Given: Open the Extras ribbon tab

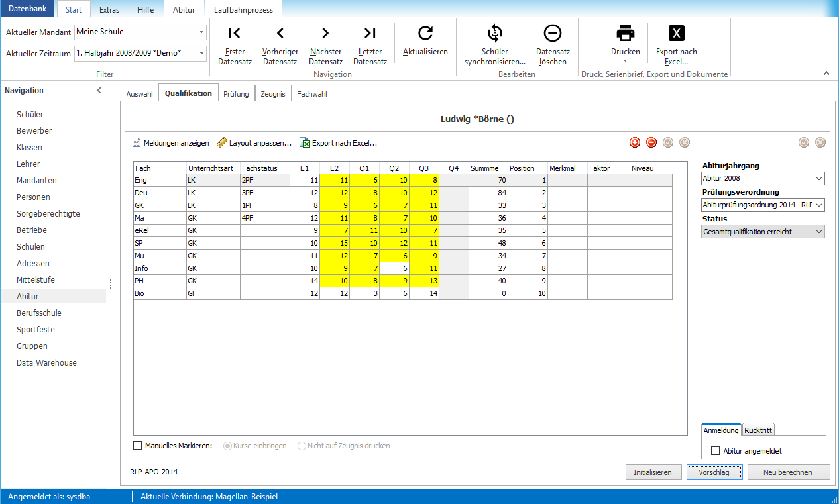Looking at the screenshot, I should (x=109, y=9).
